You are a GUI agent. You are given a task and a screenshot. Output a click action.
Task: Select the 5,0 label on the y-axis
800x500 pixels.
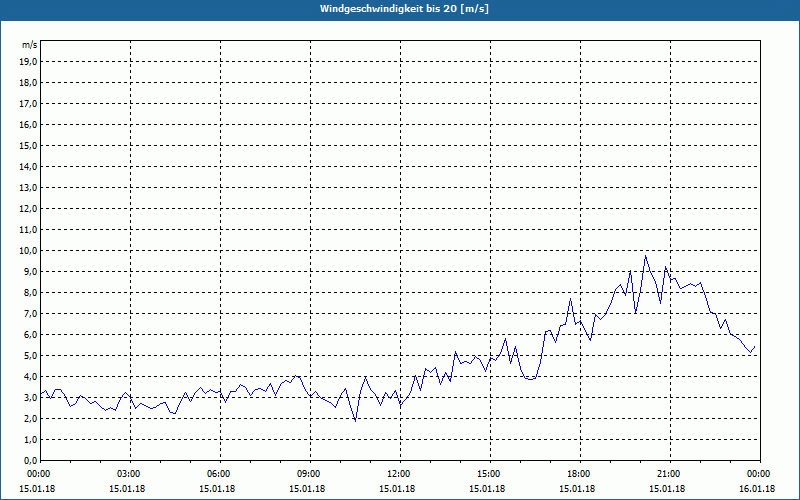tap(30, 356)
